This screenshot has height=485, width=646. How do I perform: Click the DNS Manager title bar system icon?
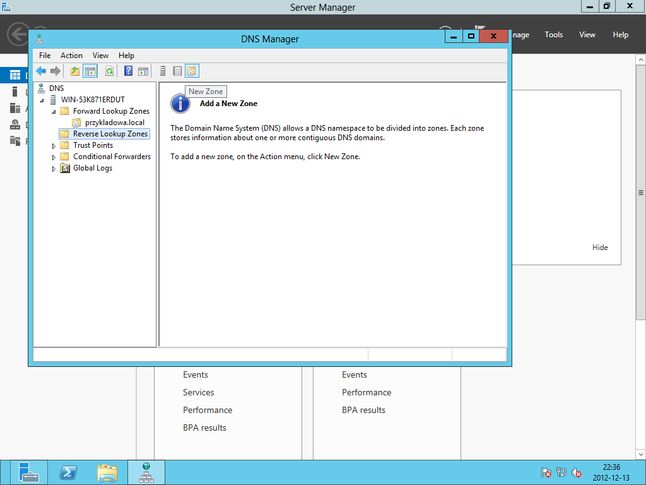40,39
